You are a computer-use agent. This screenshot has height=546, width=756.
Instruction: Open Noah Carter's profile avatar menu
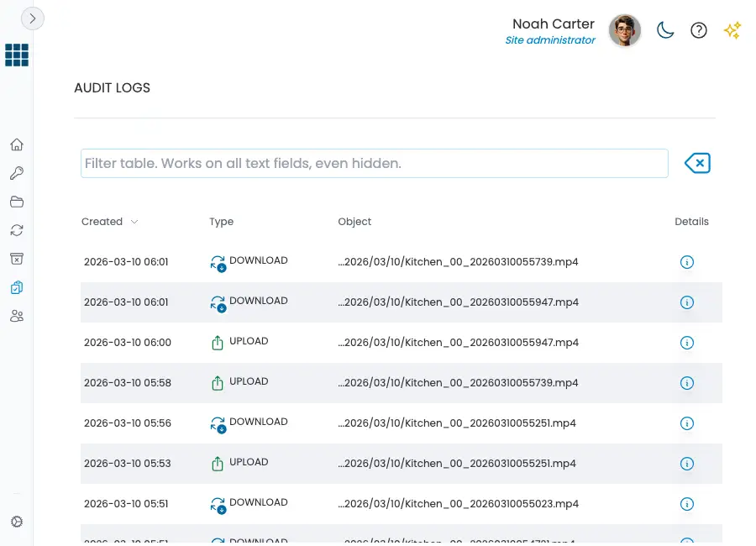point(625,30)
